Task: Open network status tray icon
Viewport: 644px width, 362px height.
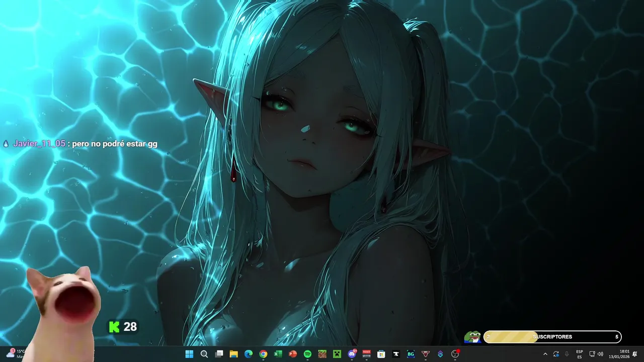Action: [x=592, y=354]
